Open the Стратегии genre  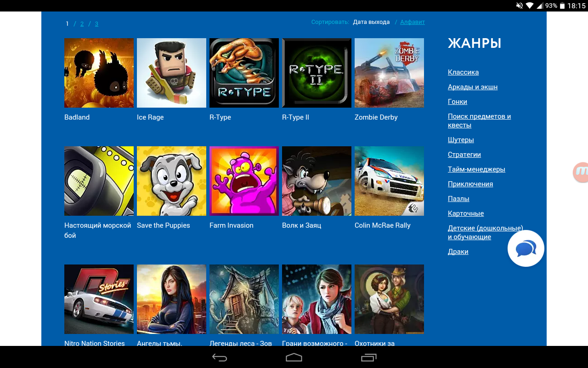(x=464, y=155)
